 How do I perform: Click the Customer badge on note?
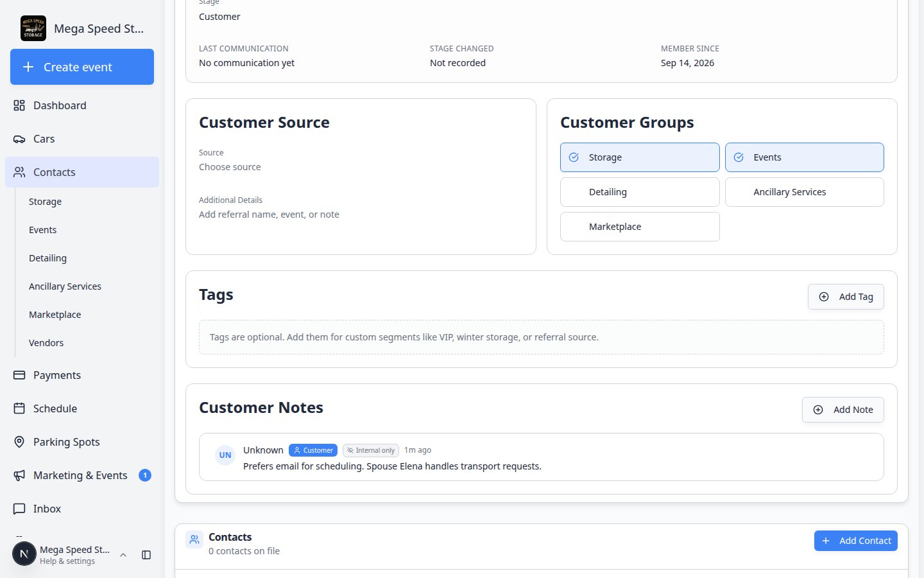coord(313,450)
